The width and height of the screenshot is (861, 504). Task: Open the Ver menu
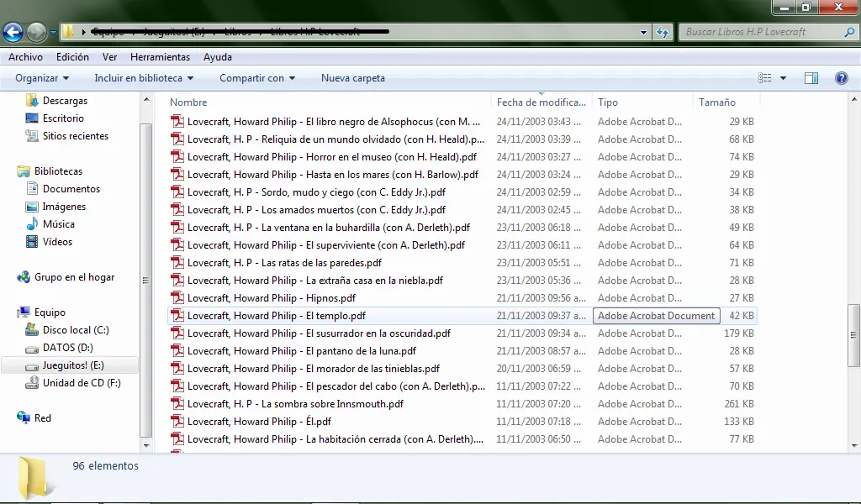(110, 57)
